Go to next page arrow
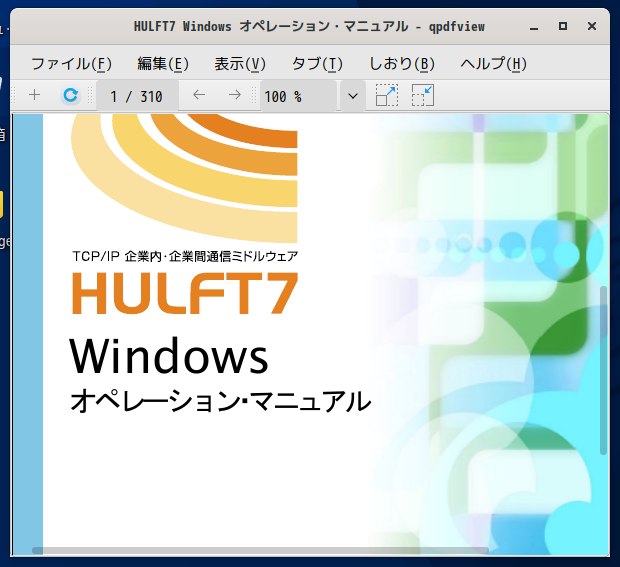Screen dimensions: 620x567 (234, 95)
